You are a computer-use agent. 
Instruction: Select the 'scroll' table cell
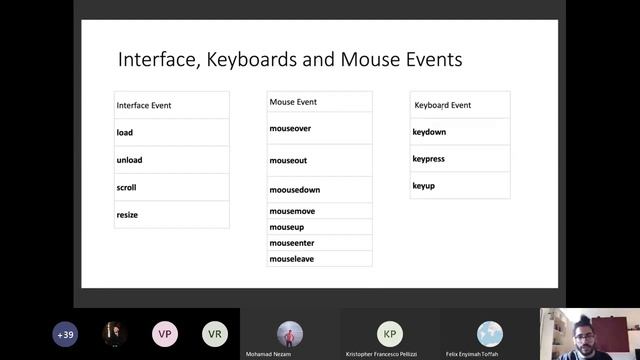(172, 187)
